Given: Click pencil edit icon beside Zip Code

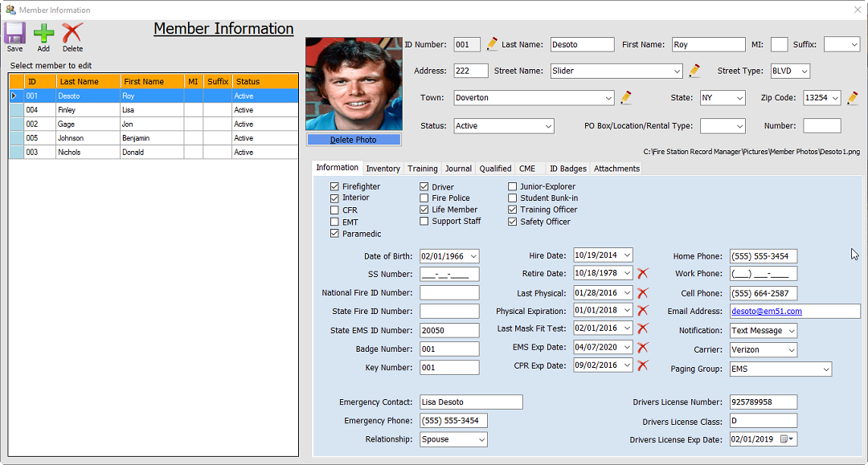Looking at the screenshot, I should [853, 98].
